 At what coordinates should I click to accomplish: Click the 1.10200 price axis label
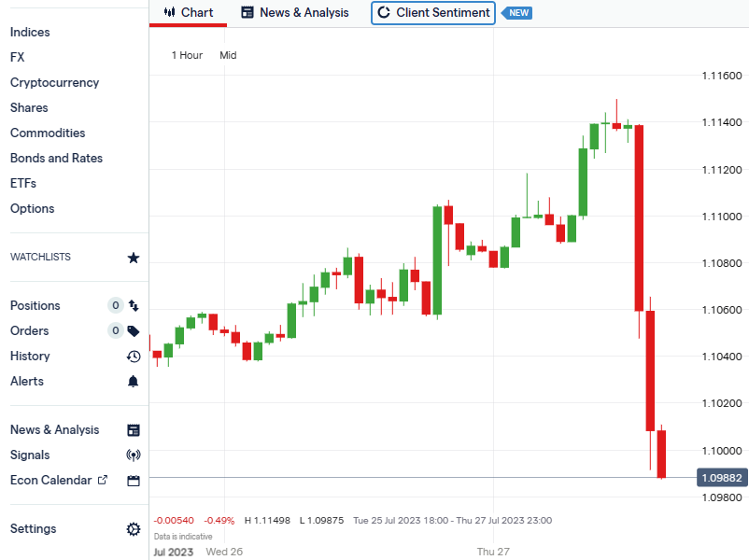(x=722, y=403)
